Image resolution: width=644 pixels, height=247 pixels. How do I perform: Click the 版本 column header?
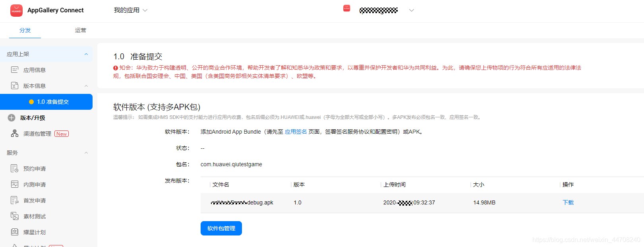coord(299,185)
